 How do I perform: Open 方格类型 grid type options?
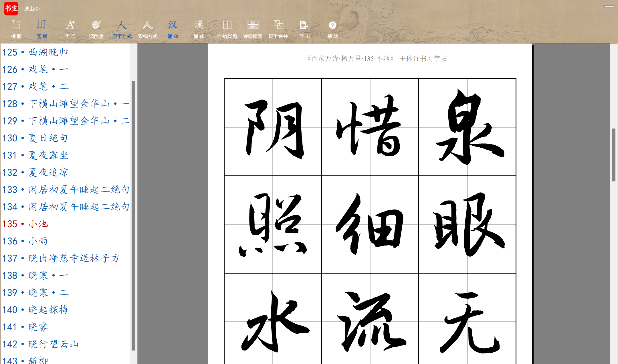[227, 29]
